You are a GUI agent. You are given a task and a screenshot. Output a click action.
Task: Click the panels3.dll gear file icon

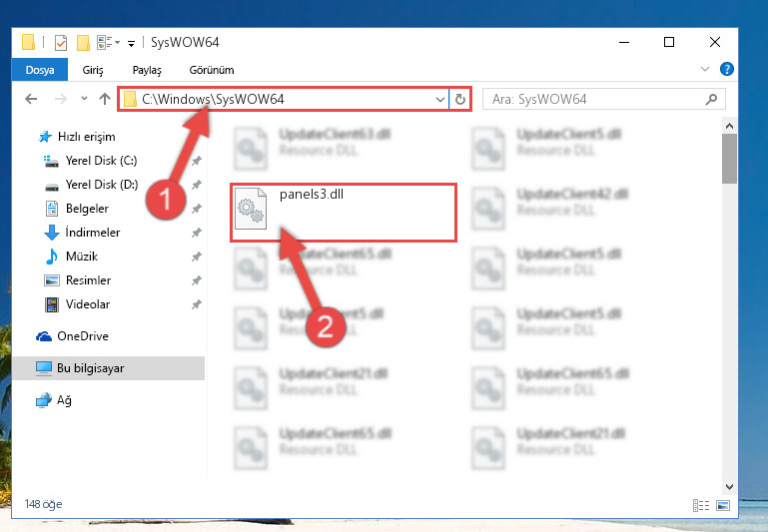click(x=251, y=209)
